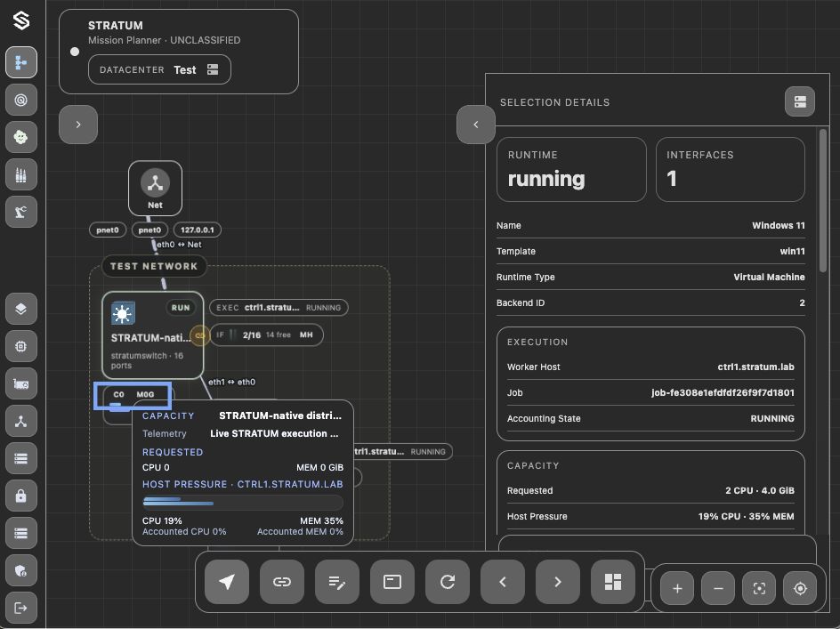Open the layers stack sidebar icon
This screenshot has width=840, height=629.
click(21, 309)
